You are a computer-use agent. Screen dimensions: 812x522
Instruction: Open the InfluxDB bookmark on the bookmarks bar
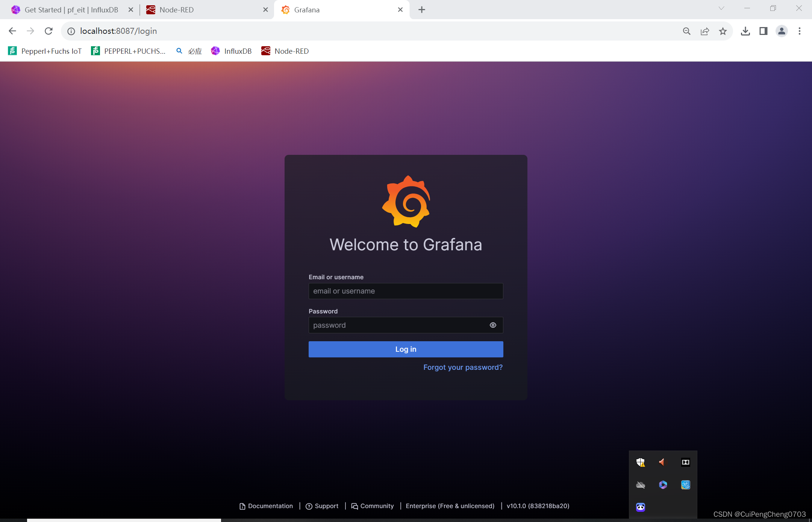(x=231, y=51)
